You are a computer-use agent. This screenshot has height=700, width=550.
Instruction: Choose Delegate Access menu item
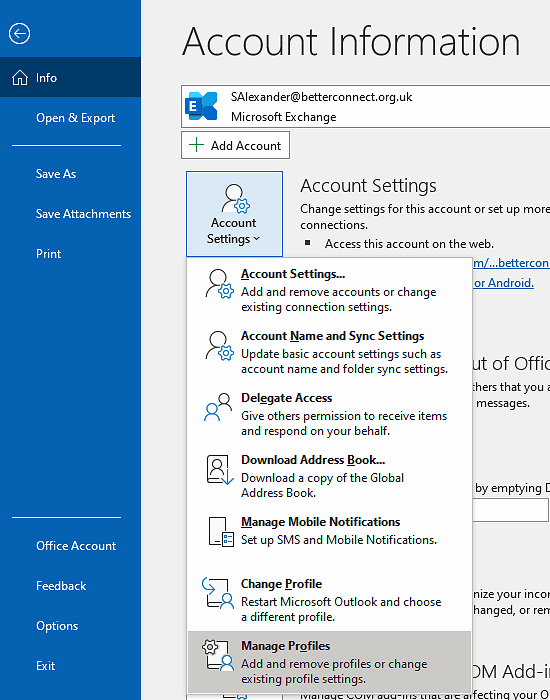(x=329, y=413)
